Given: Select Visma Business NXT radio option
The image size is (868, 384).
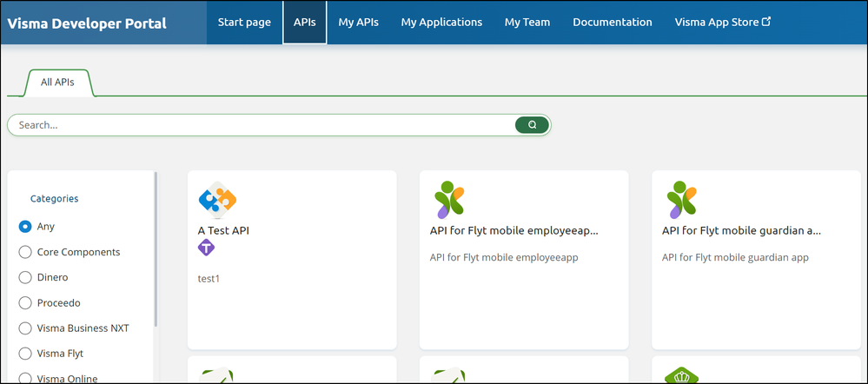Looking at the screenshot, I should click(25, 328).
